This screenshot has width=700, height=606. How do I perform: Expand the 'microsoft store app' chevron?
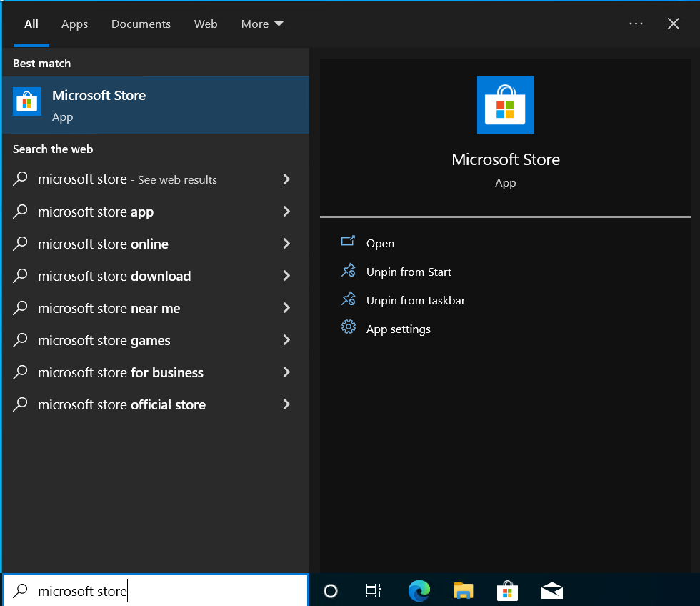[286, 212]
